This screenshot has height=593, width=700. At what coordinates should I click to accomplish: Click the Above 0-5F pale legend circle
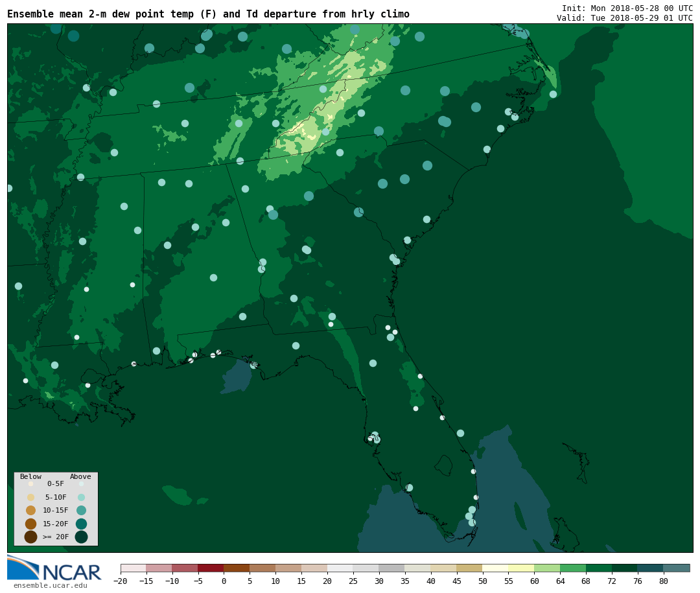click(x=81, y=483)
